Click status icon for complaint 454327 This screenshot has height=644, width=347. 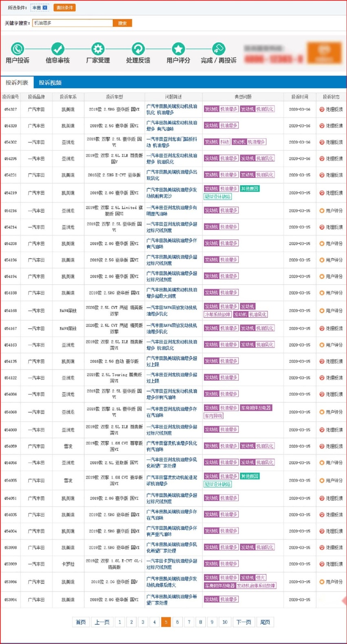point(322,109)
